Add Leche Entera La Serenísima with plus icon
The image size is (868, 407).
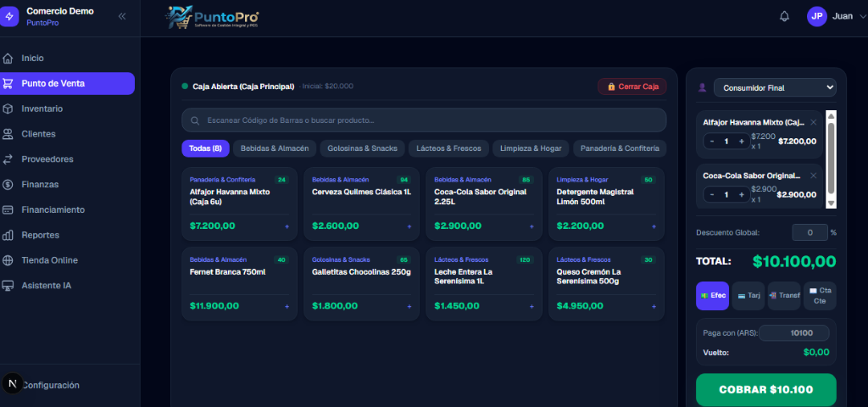click(x=531, y=306)
